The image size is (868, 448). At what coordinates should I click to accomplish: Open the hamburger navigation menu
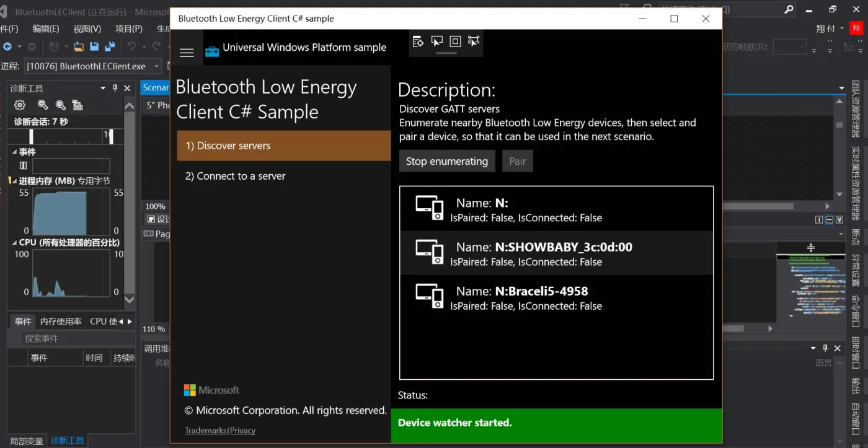coord(187,53)
